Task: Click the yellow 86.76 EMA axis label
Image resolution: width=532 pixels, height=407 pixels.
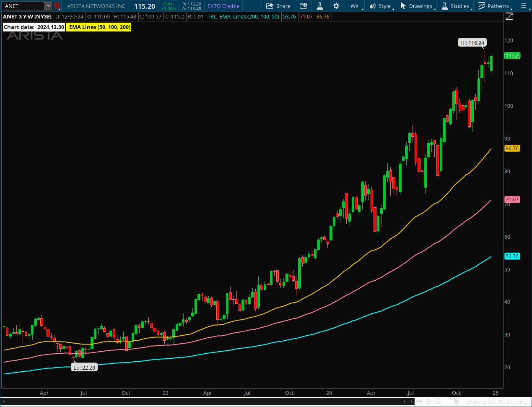Action: tap(512, 149)
